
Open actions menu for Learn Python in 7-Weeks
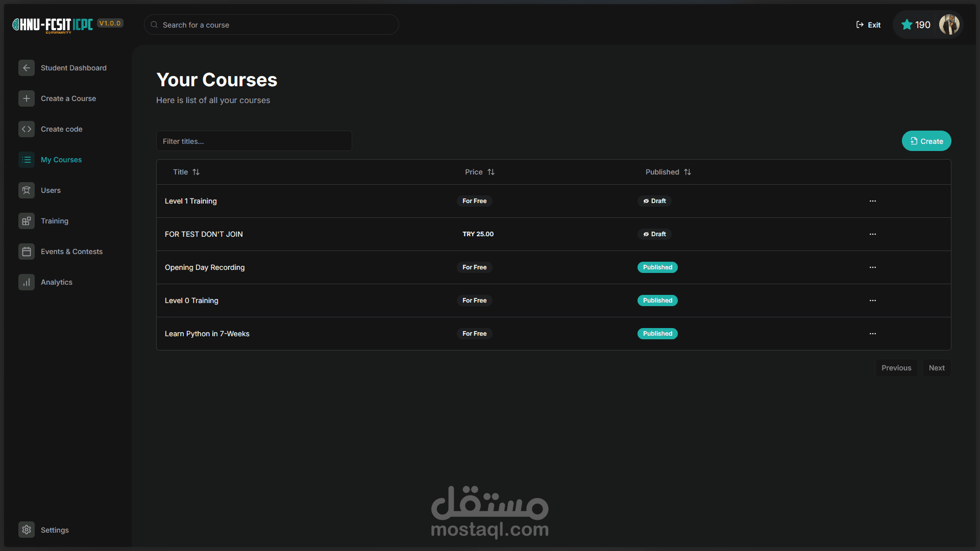873,334
